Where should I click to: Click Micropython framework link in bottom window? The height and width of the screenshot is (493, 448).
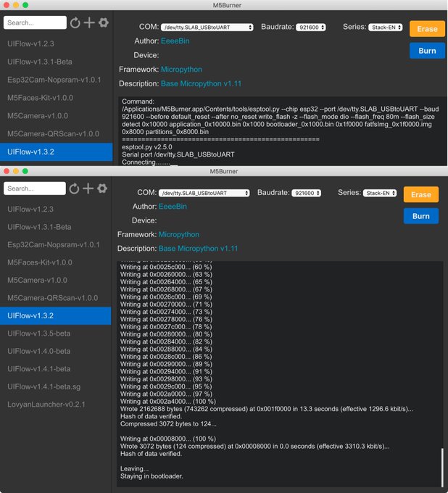pyautogui.click(x=179, y=235)
